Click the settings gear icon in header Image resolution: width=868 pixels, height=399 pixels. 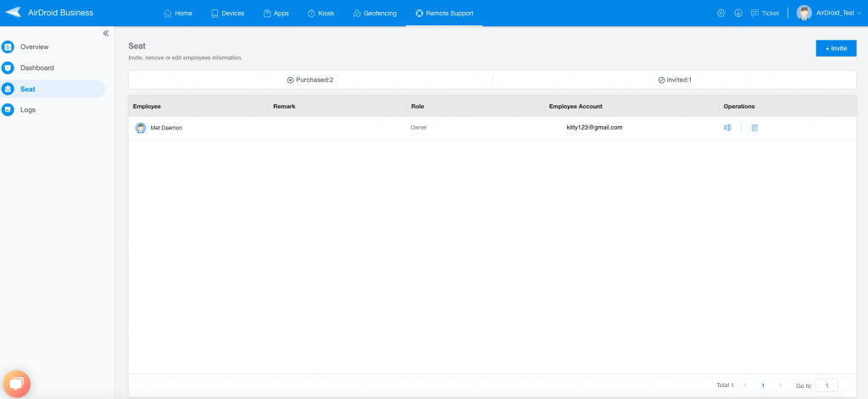721,14
